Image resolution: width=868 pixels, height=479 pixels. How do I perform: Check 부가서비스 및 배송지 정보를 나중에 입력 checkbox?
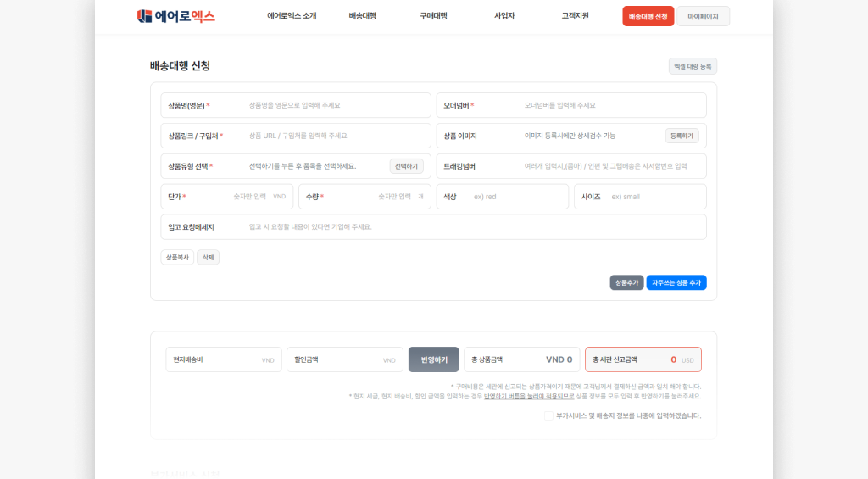[x=548, y=416]
